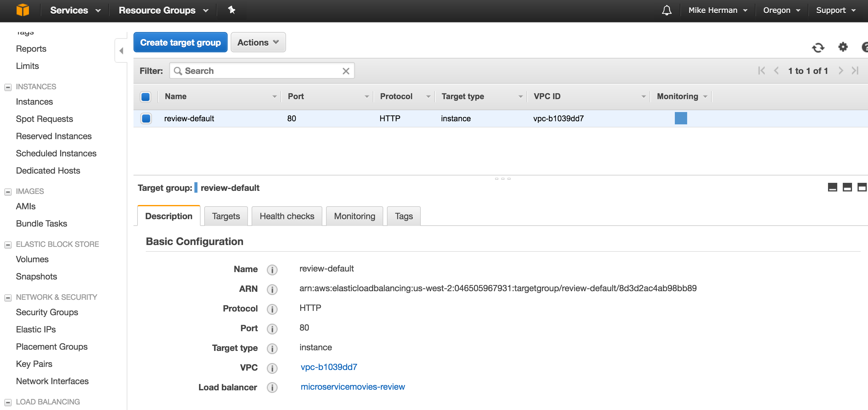The height and width of the screenshot is (410, 868).
Task: Select the review-default row checkbox
Action: [x=146, y=118]
